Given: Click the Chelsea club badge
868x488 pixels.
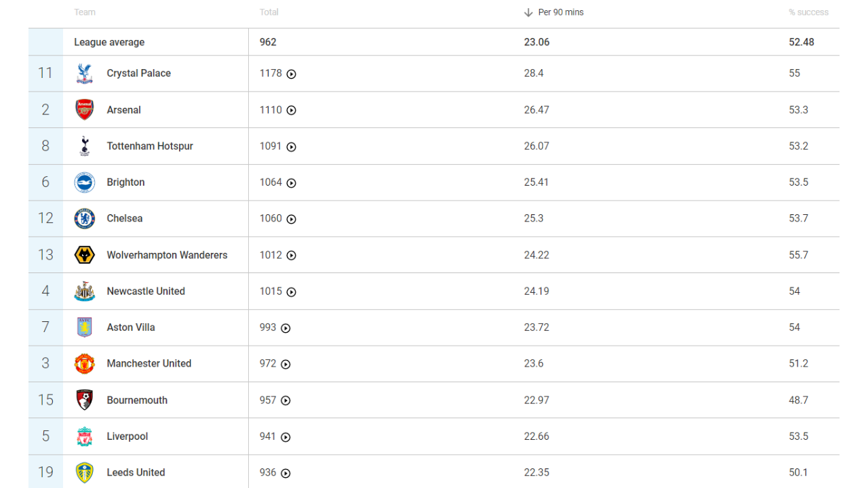Looking at the screenshot, I should click(85, 218).
